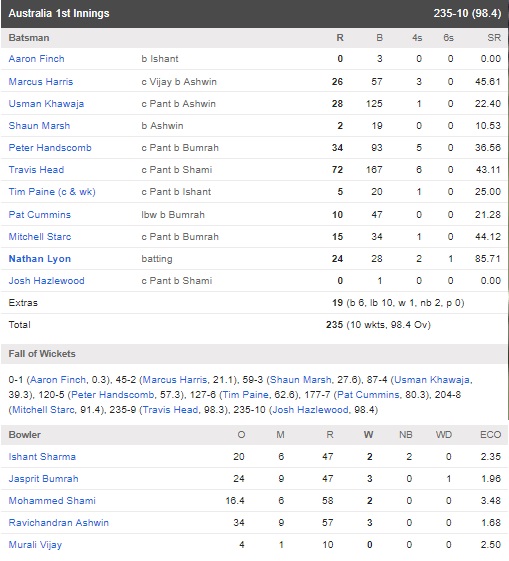Open Ravichandran Ashwin's bowler page
The image size is (509, 561).
tap(59, 523)
